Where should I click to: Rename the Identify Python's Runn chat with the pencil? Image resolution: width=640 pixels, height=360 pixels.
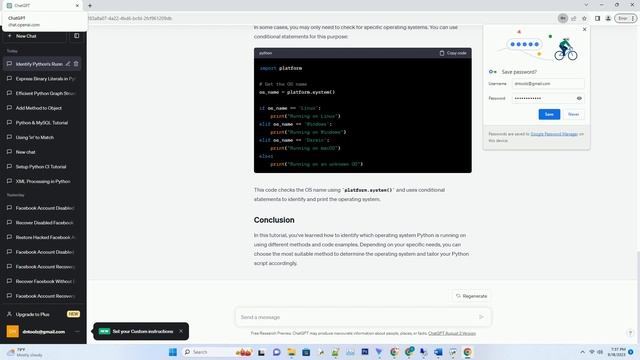pyautogui.click(x=68, y=64)
